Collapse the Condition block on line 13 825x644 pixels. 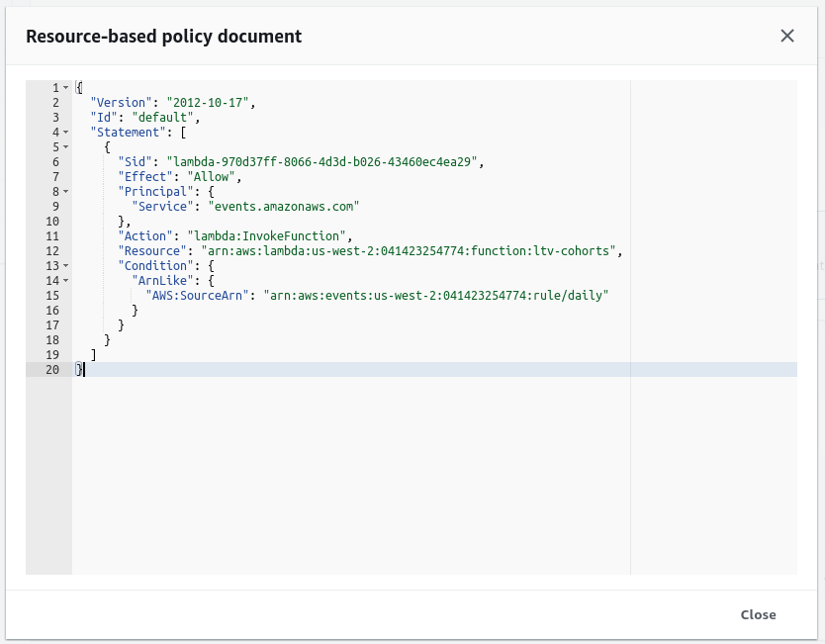pos(64,265)
